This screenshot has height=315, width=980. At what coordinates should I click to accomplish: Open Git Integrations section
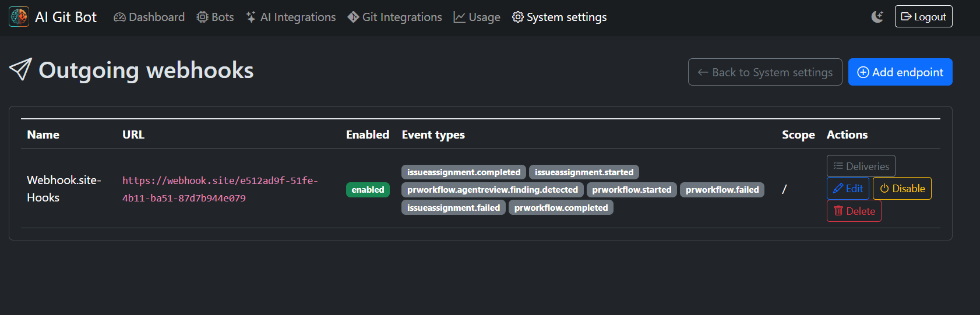(x=394, y=17)
